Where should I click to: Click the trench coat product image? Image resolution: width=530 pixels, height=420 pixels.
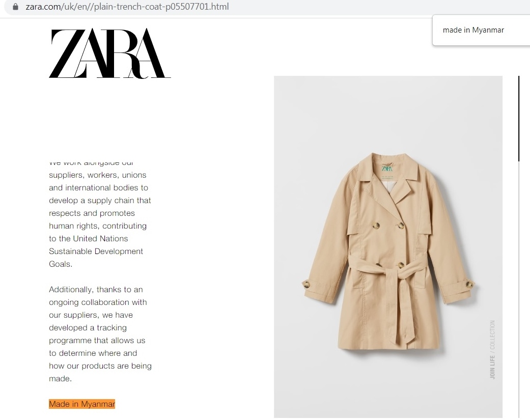pos(388,247)
